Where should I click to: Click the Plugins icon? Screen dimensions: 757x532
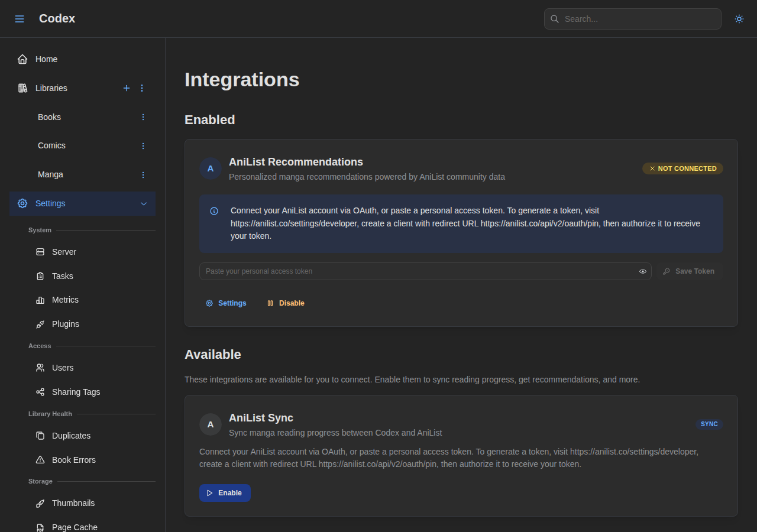pos(40,324)
